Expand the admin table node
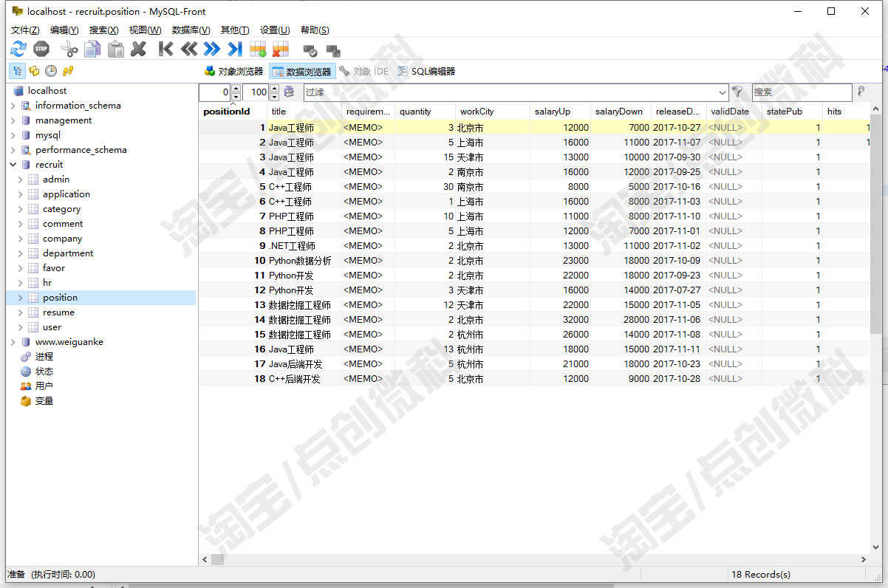The width and height of the screenshot is (888, 588). (x=21, y=180)
